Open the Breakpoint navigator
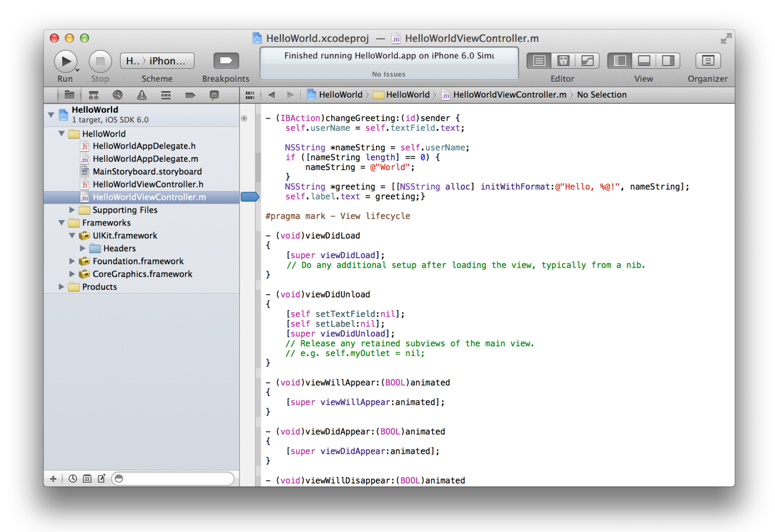 coord(189,94)
